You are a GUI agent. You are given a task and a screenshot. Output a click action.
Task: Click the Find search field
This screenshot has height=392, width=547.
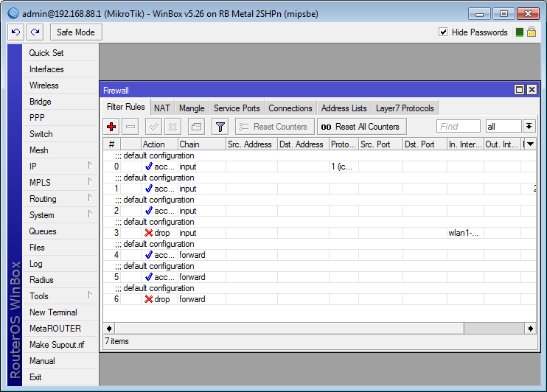[459, 127]
